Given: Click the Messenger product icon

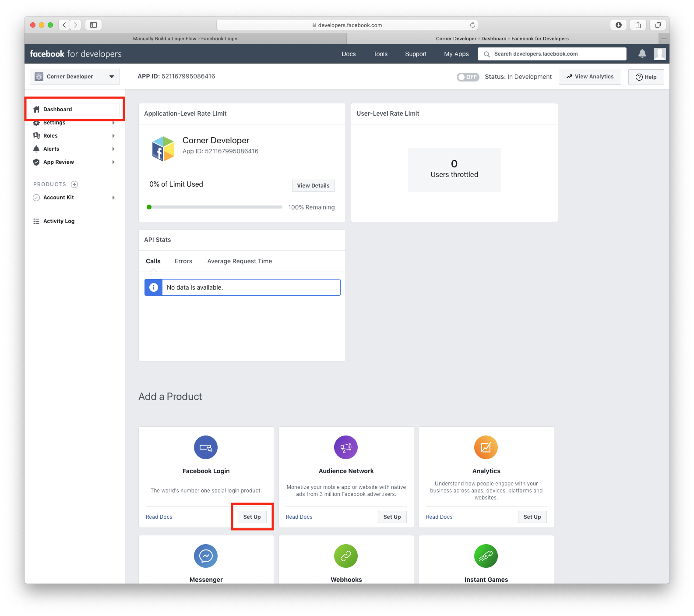Looking at the screenshot, I should pyautogui.click(x=206, y=556).
